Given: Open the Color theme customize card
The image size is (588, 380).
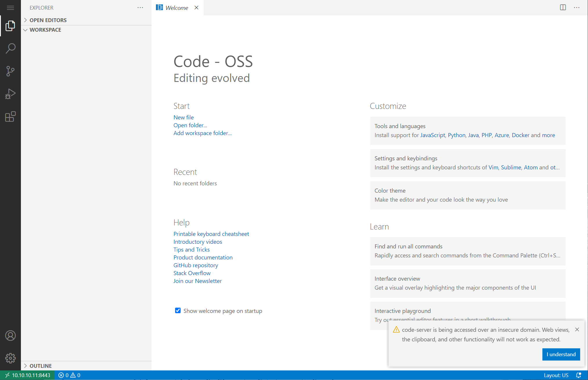Looking at the screenshot, I should pos(467,195).
